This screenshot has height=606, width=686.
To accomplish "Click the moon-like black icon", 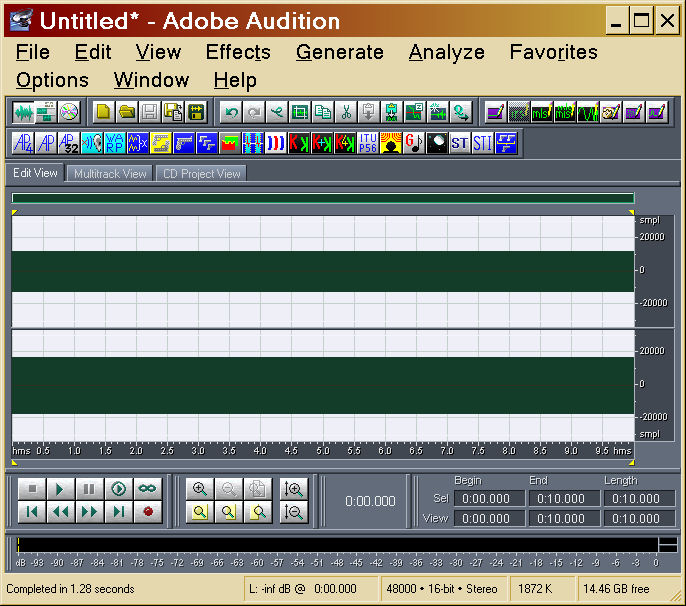I will tap(437, 143).
